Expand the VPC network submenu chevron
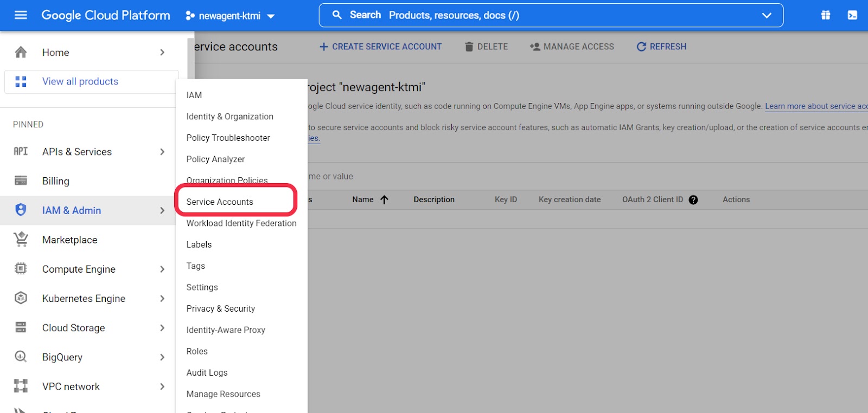Image resolution: width=868 pixels, height=413 pixels. (x=162, y=386)
